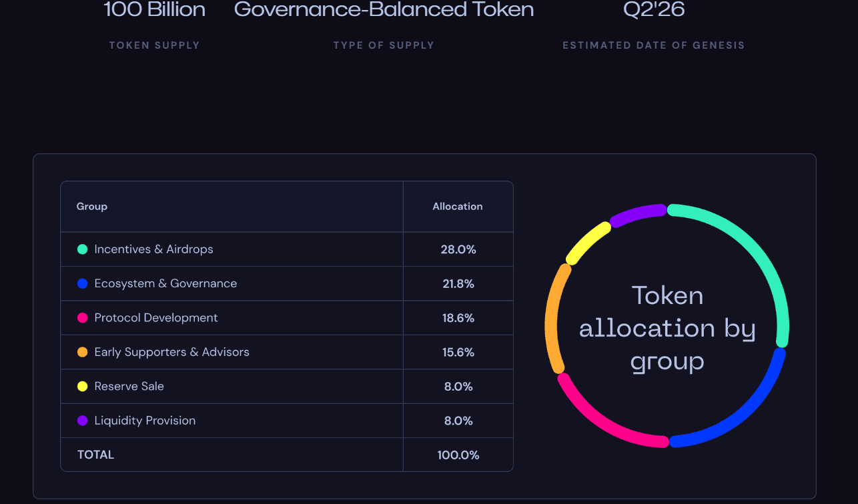Click the blue Ecosystem & Governance dot
The image size is (858, 504).
tap(83, 283)
